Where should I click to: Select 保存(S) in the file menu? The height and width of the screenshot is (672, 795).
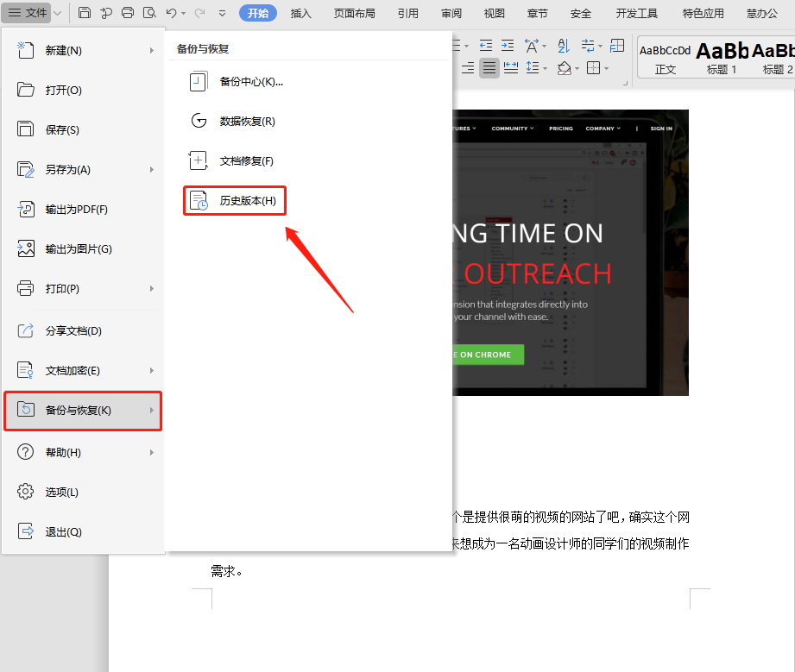click(83, 129)
